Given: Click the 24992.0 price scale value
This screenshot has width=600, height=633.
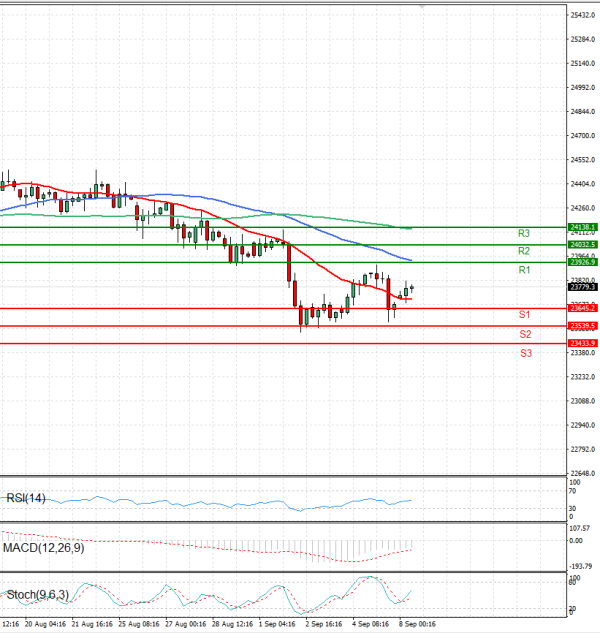Looking at the screenshot, I should 583,88.
